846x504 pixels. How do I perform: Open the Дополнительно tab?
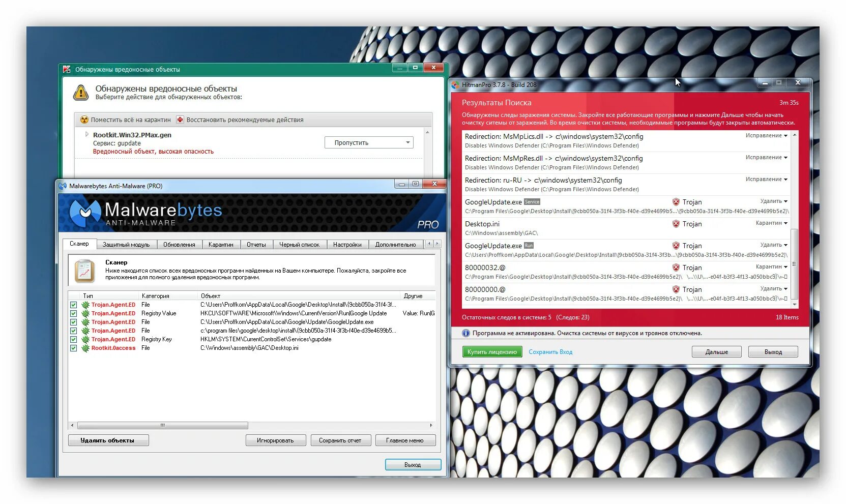(x=396, y=245)
